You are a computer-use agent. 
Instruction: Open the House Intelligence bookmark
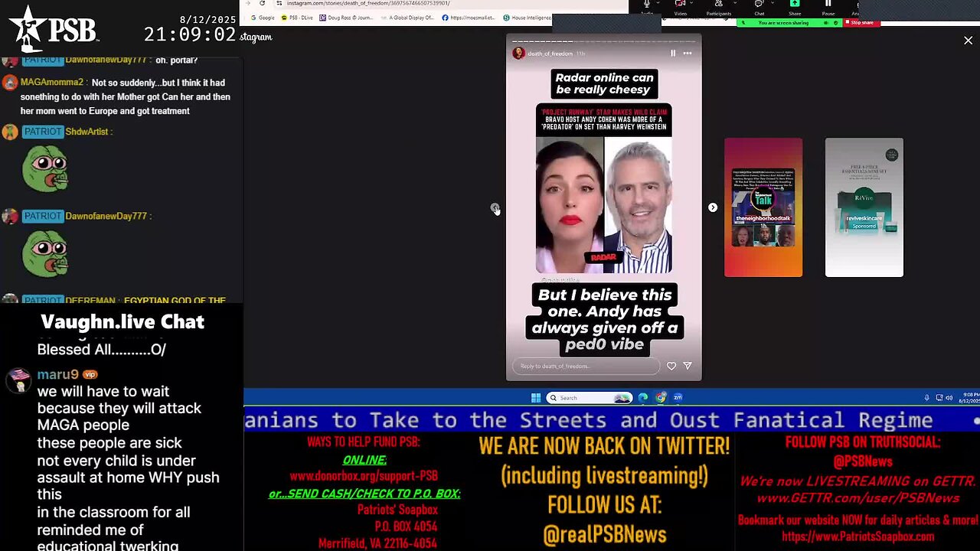pyautogui.click(x=528, y=18)
